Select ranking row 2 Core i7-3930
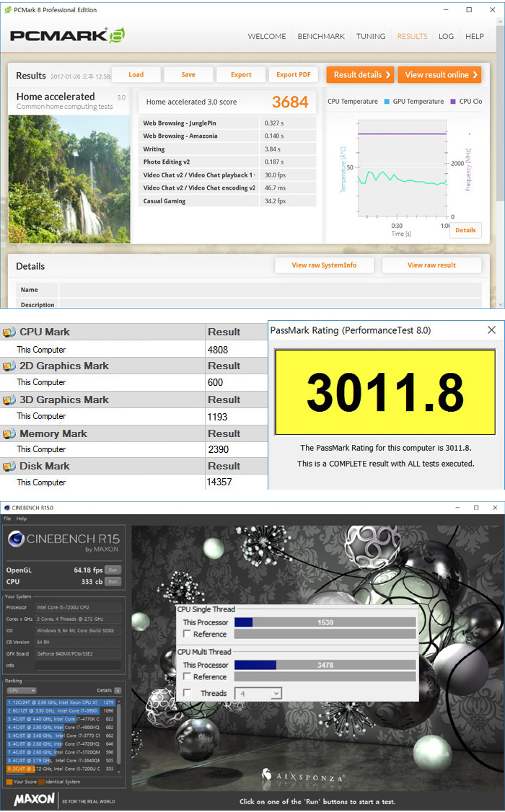 point(61,711)
